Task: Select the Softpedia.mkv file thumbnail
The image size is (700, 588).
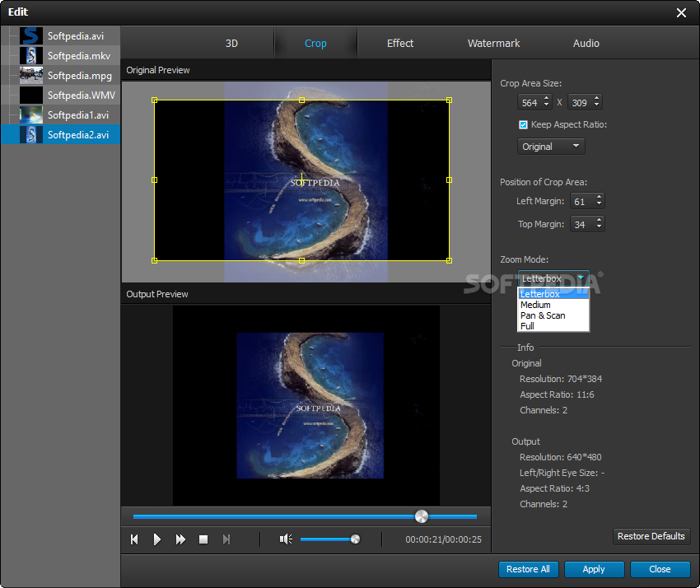Action: coord(31,56)
